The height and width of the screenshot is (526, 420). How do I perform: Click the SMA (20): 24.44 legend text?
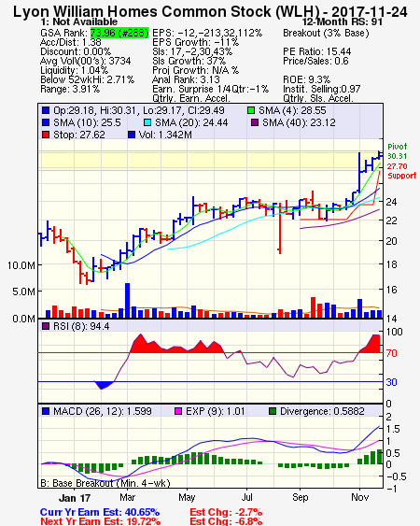pos(191,122)
